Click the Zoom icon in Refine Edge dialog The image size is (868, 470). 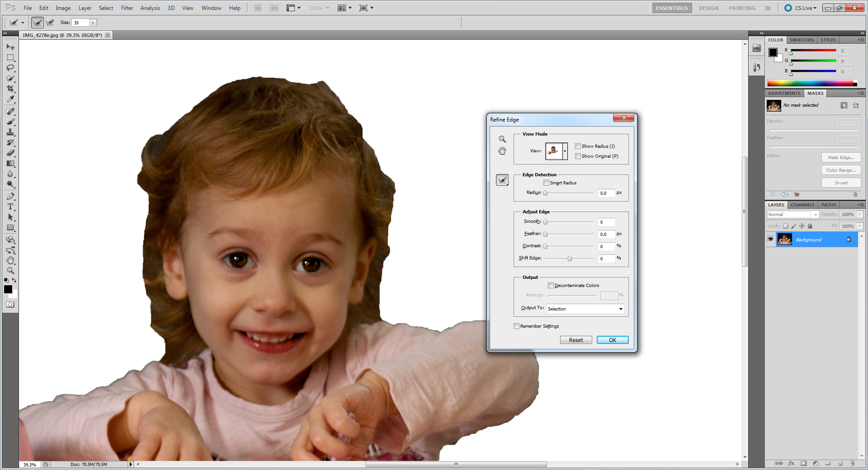point(502,139)
